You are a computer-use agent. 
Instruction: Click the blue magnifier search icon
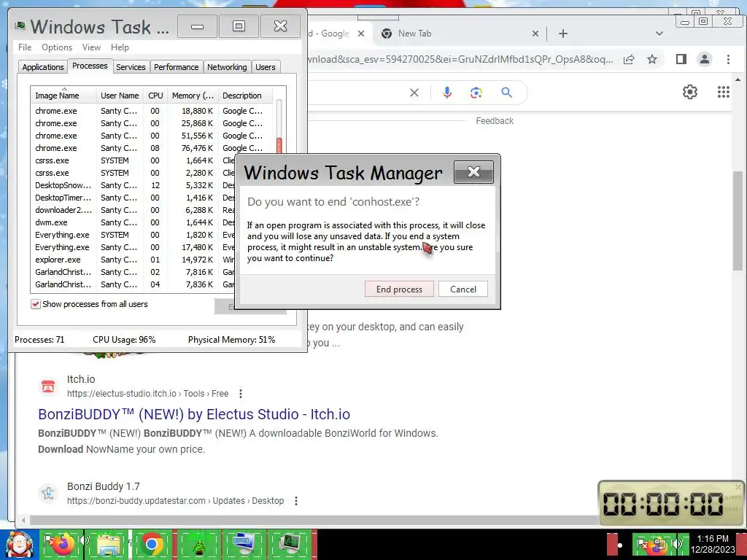click(x=506, y=93)
